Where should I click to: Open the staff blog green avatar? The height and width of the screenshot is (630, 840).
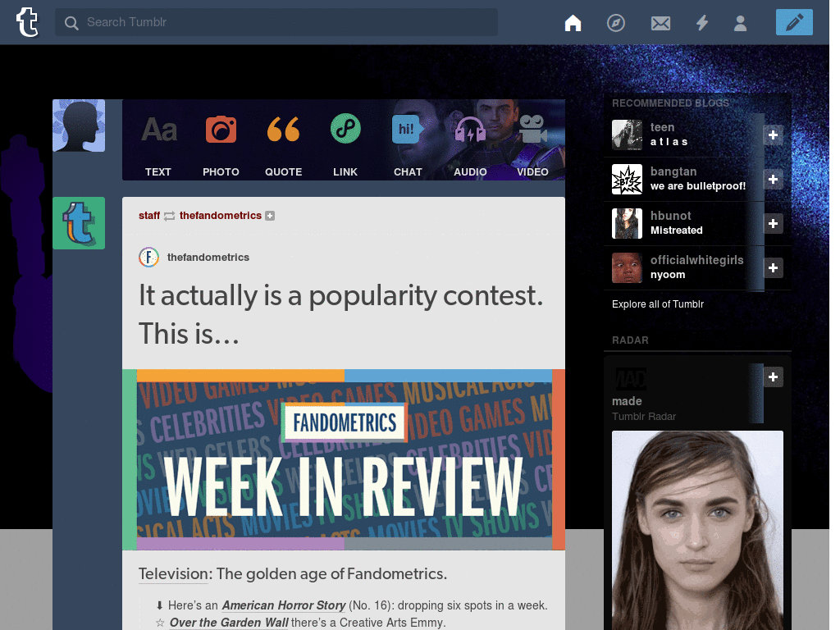(79, 223)
